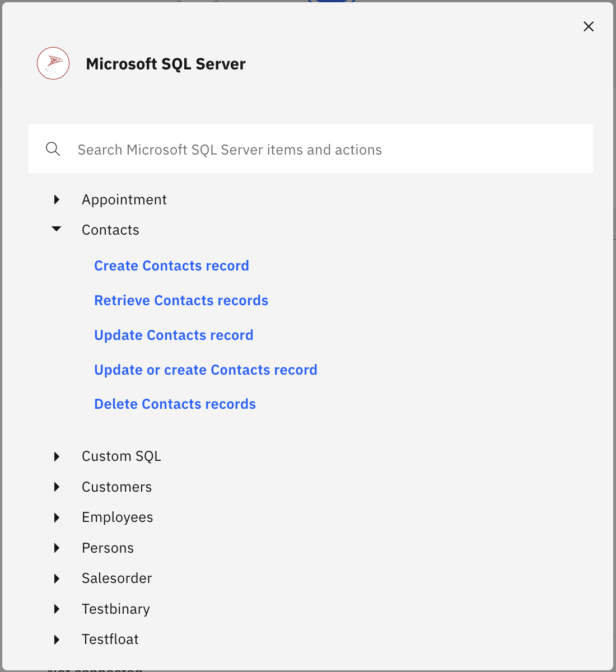Expand the Salesorder arrow

(x=57, y=578)
